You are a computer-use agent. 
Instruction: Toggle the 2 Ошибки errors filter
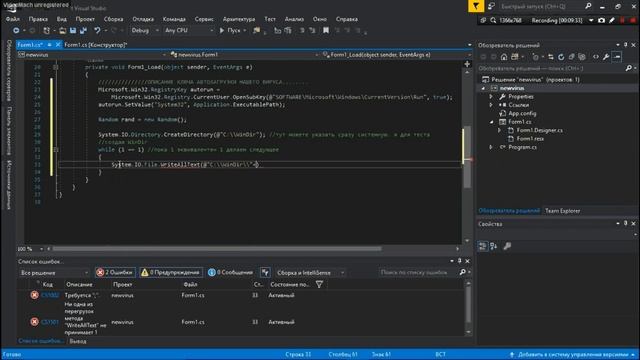(115, 272)
